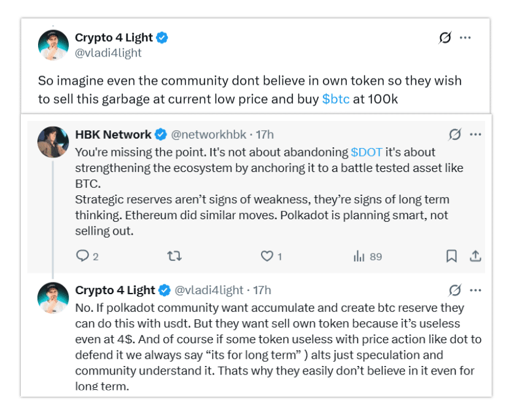The image size is (517, 420).
Task: Click the $btc cashtag link
Action: pos(335,98)
